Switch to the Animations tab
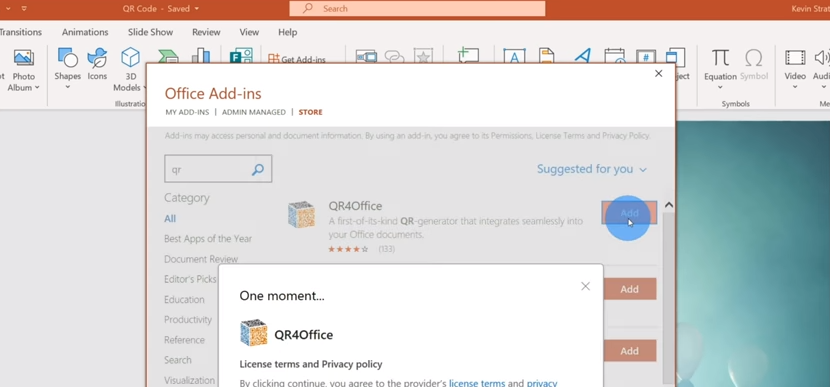 click(85, 32)
